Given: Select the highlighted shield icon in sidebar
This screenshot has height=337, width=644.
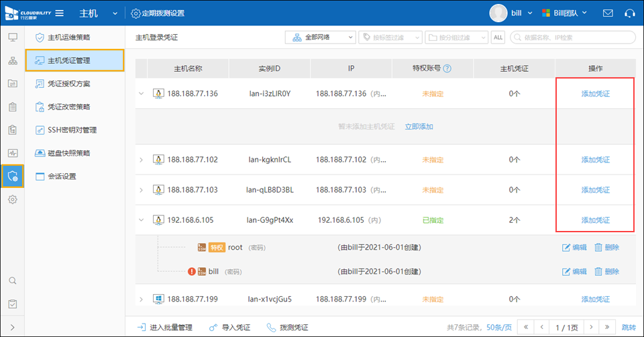Looking at the screenshot, I should pyautogui.click(x=12, y=176).
